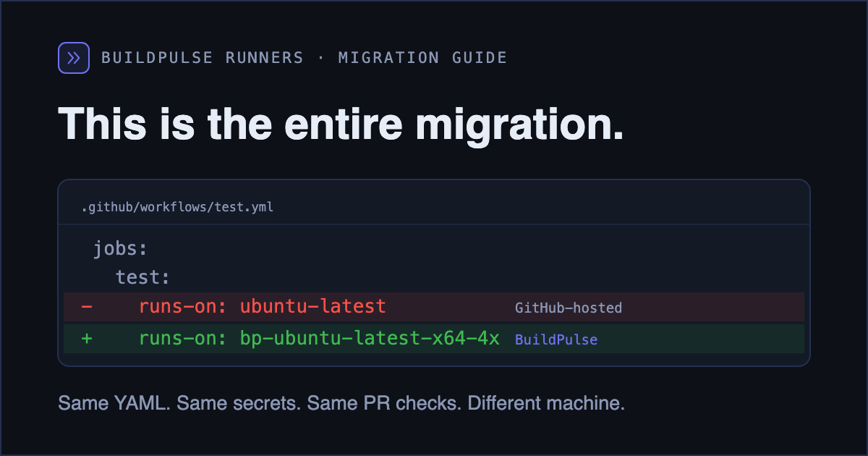The image size is (868, 456).
Task: Click the red minus diff marker
Action: click(x=87, y=307)
